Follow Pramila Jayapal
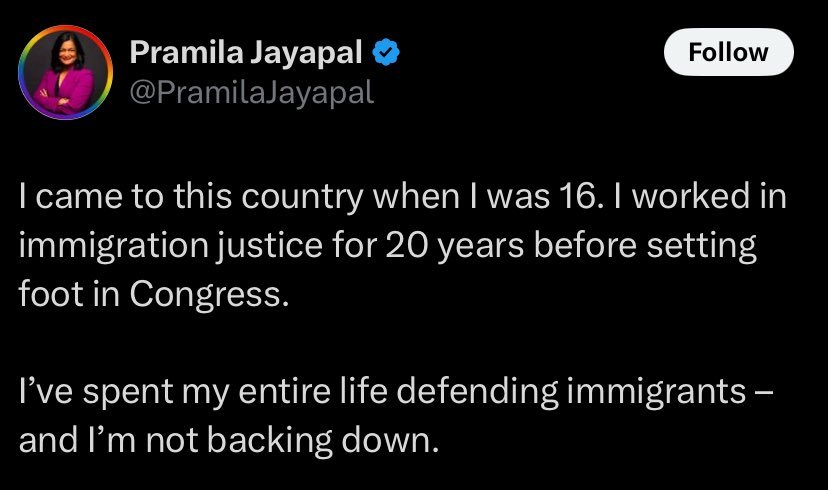Image resolution: width=828 pixels, height=490 pixels. [728, 52]
